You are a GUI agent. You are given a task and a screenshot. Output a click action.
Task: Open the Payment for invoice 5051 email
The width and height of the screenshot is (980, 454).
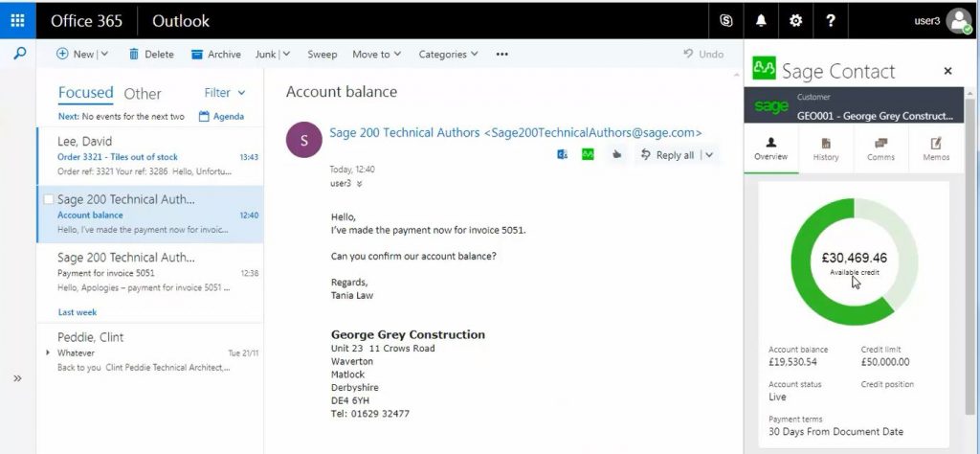150,273
